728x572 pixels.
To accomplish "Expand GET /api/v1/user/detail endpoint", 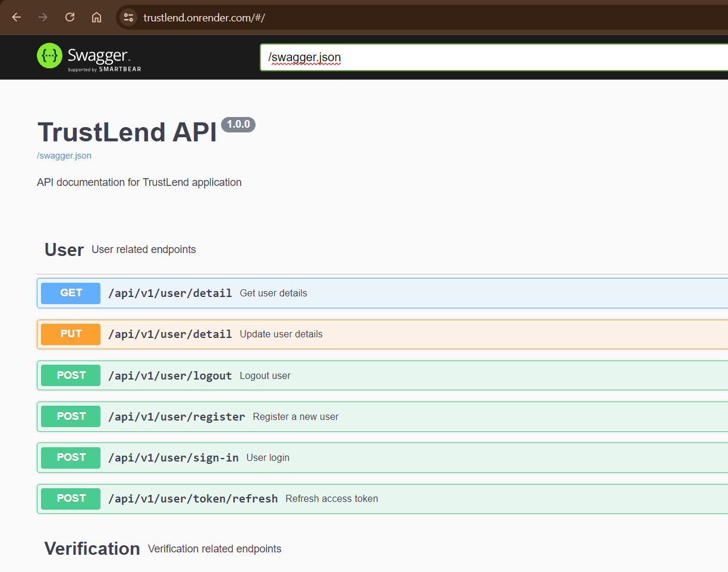I will 382,293.
